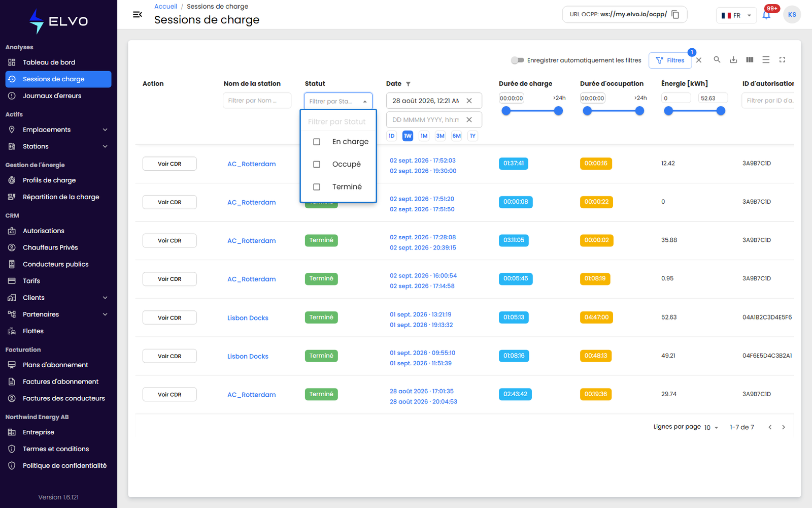Viewport: 812px width, 508px height.
Task: Open AC_Rotterdam link in the 29.74 kWh row
Action: (x=252, y=395)
